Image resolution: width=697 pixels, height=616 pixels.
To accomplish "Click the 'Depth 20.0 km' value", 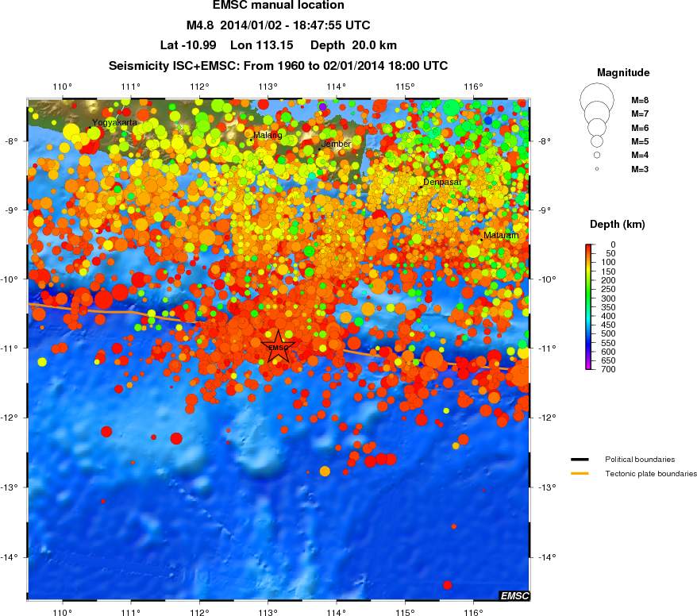I will pyautogui.click(x=353, y=45).
